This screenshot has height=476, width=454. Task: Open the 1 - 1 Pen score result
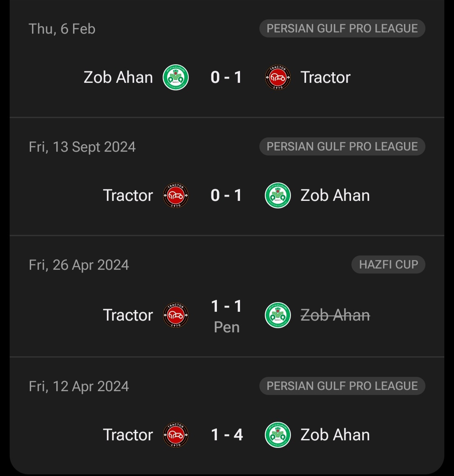point(227,315)
